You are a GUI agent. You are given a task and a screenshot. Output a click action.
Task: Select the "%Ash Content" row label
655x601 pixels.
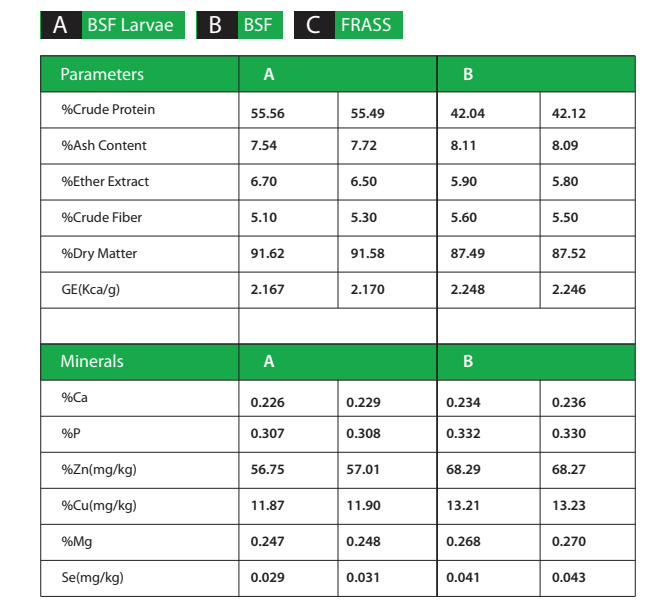point(104,145)
